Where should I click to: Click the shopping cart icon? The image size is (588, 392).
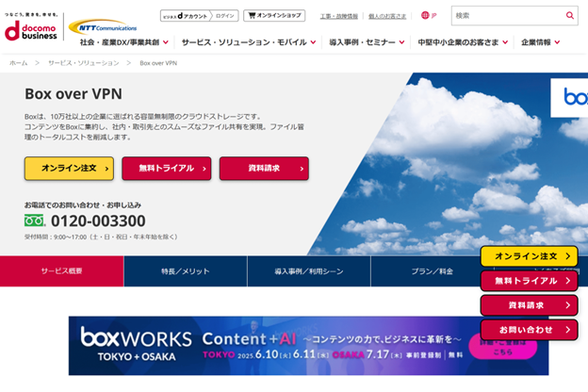(252, 15)
